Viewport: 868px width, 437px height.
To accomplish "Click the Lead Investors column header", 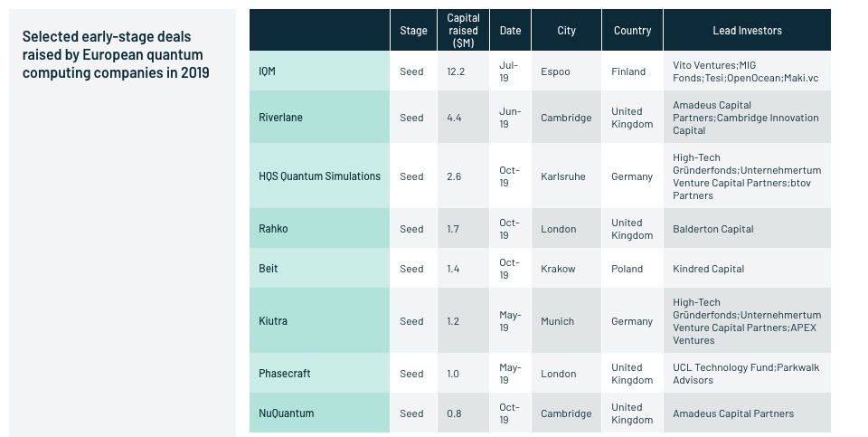I will point(748,31).
